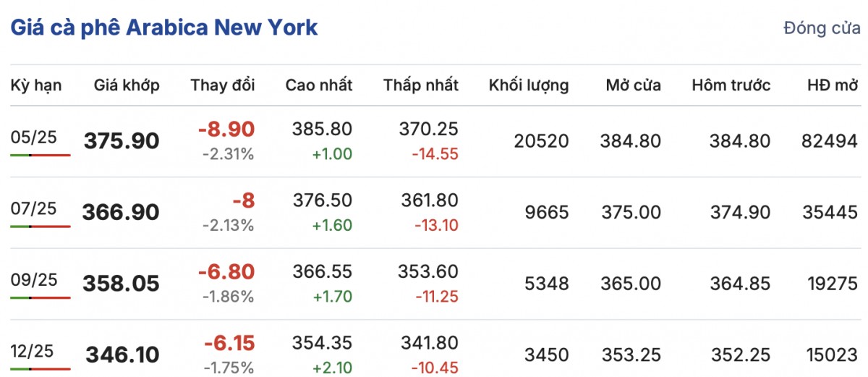Click the "Hôm trước" column header
This screenshot has width=868, height=377.
click(731, 85)
